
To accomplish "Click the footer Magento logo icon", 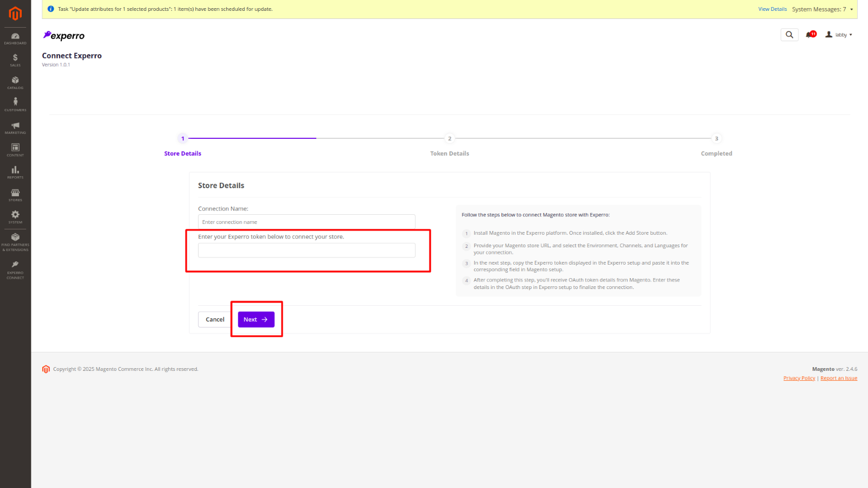I will click(x=46, y=369).
